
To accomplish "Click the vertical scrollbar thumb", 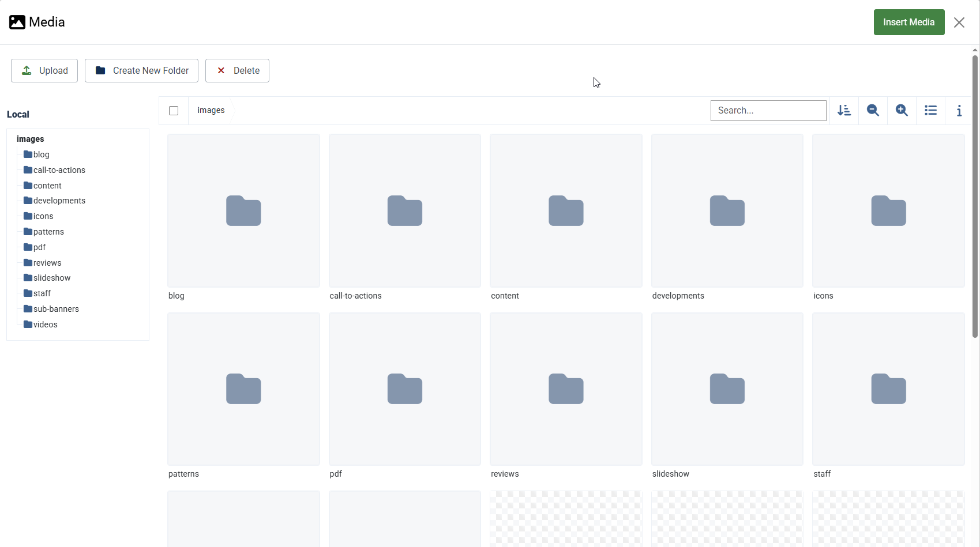I will coord(975,196).
